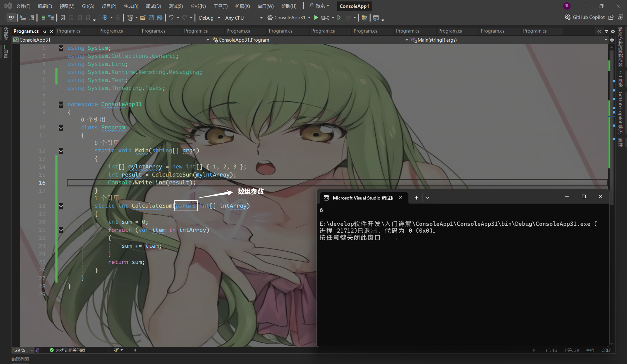Collapse the using directives block at line 1
The height and width of the screenshot is (364, 627).
pyautogui.click(x=61, y=48)
